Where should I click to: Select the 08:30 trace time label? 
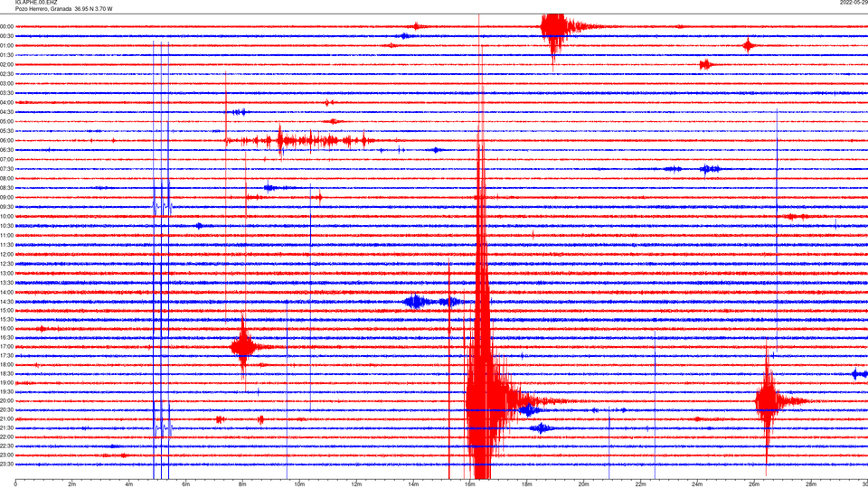7,188
